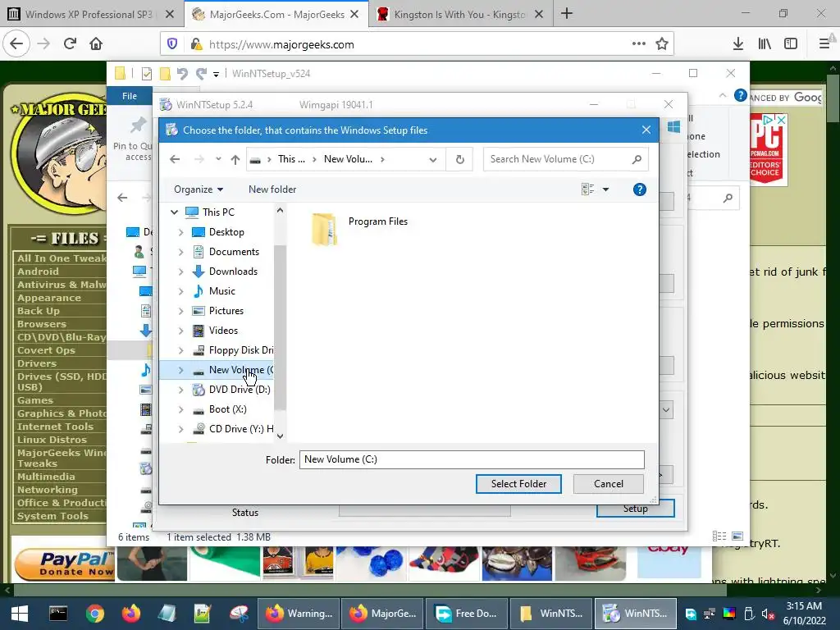Image resolution: width=840 pixels, height=630 pixels.
Task: Select CD Drive (Y:) in tree
Action: pos(241,429)
